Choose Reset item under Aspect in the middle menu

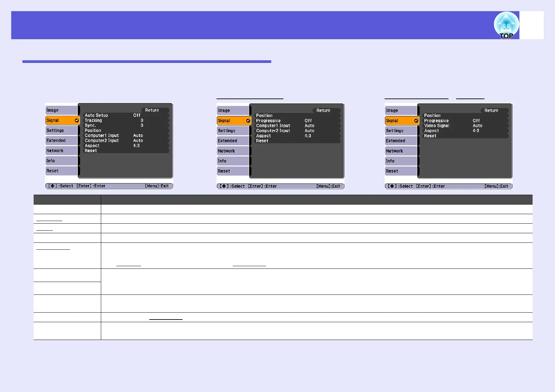297,141
